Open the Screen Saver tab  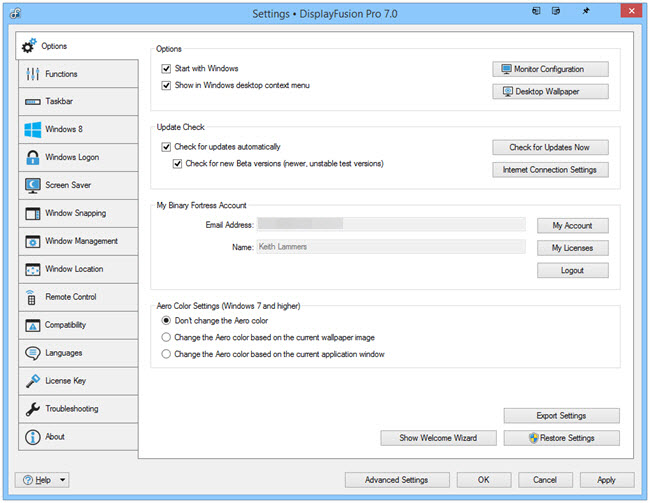click(78, 185)
